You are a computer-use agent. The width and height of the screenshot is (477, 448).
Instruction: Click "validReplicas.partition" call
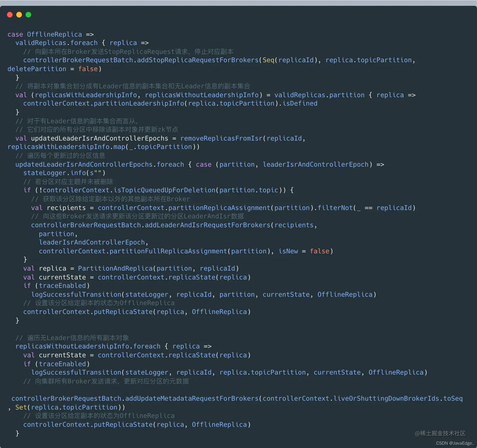pyautogui.click(x=319, y=95)
